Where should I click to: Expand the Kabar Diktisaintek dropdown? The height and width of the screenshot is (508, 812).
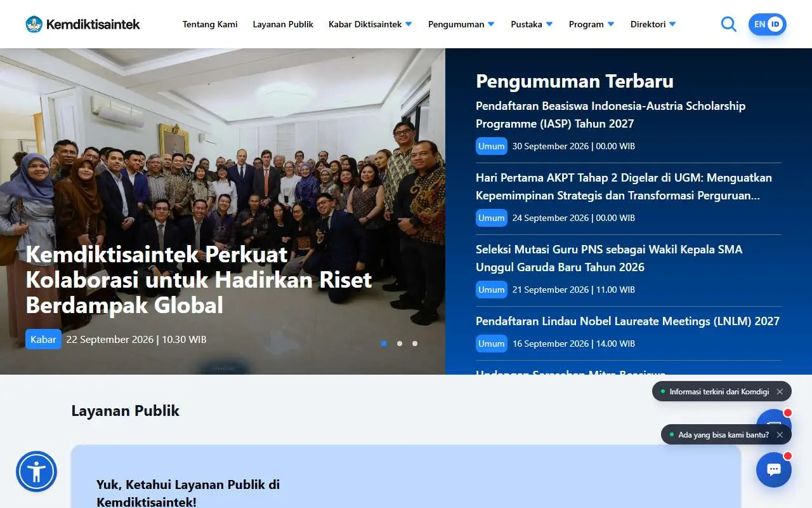(370, 24)
